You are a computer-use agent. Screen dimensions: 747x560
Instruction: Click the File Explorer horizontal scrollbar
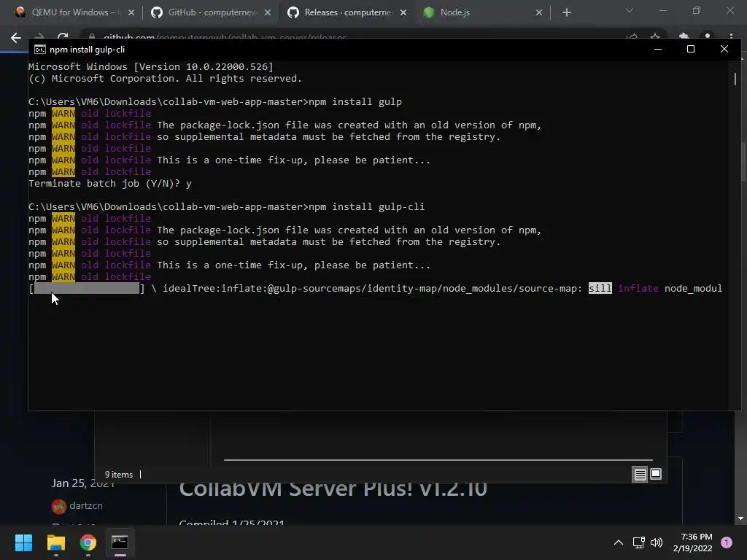pos(438,460)
